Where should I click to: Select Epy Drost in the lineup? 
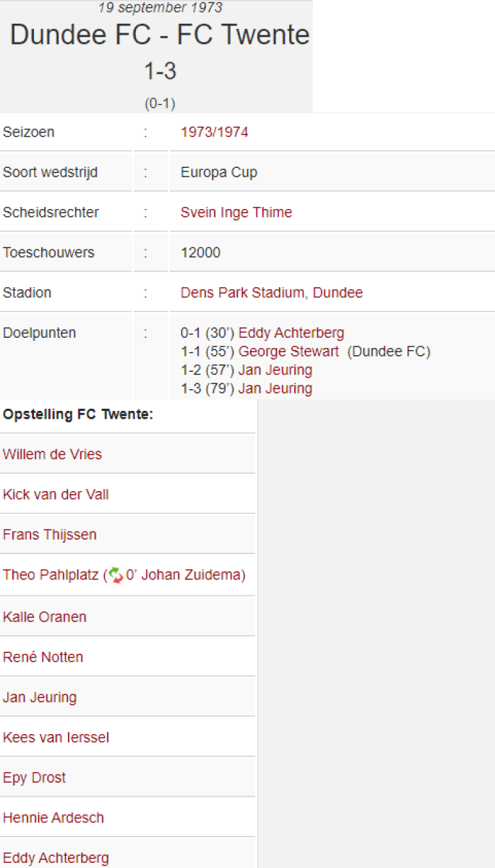pos(34,778)
